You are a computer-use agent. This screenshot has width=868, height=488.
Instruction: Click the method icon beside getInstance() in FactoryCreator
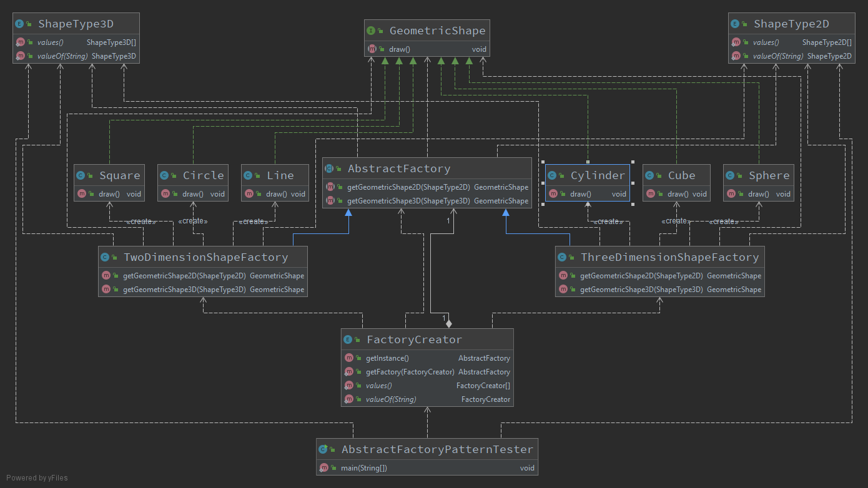(349, 358)
